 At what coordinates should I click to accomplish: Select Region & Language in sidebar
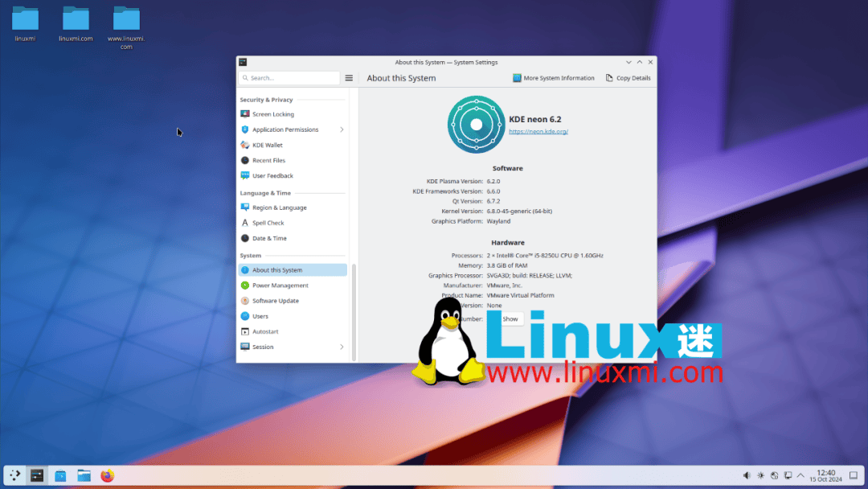coord(279,208)
